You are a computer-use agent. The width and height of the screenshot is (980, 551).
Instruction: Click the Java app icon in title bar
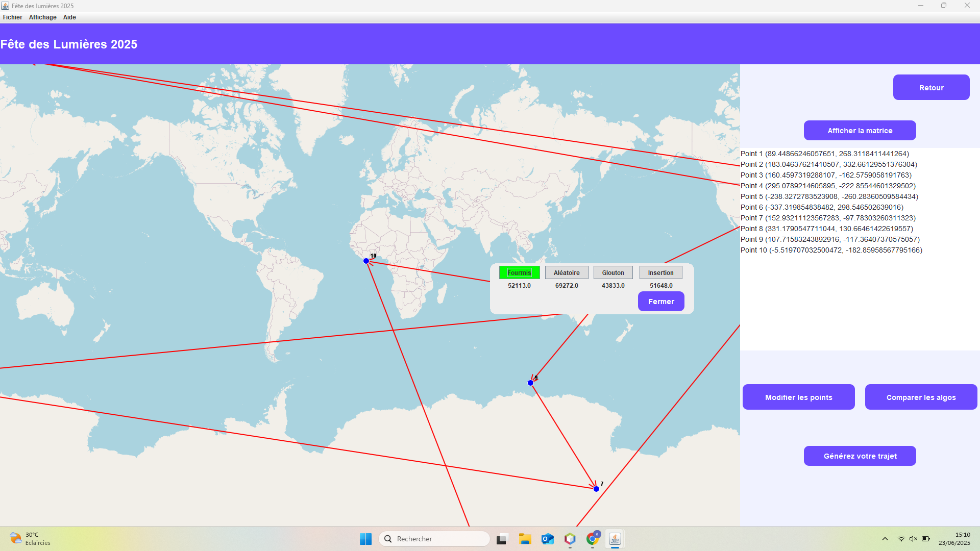[x=5, y=6]
